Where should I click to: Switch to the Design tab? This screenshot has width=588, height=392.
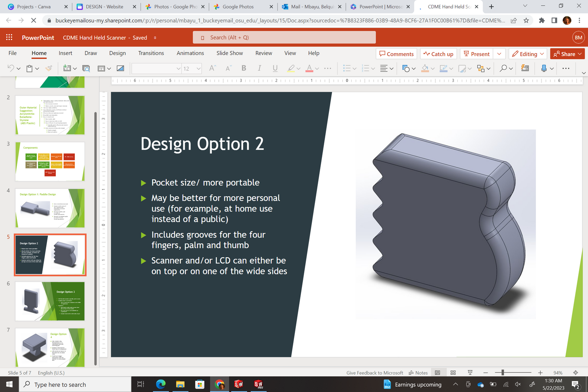[117, 53]
